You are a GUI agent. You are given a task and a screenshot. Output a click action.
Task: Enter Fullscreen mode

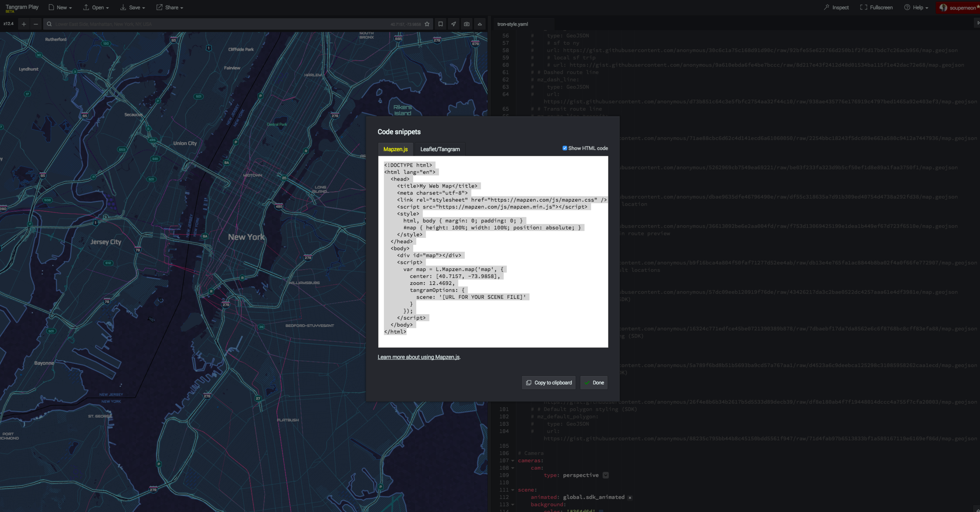point(877,7)
